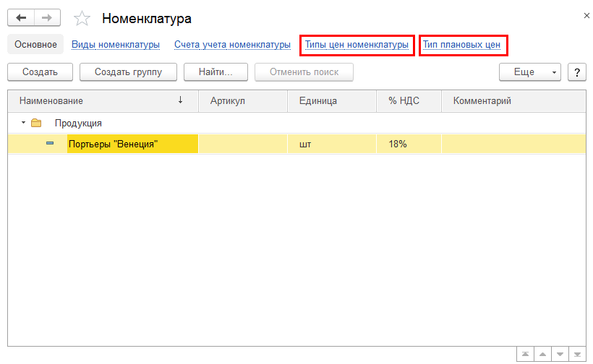Open Виды номенклатуры tab link
The height and width of the screenshot is (364, 593).
click(x=116, y=45)
